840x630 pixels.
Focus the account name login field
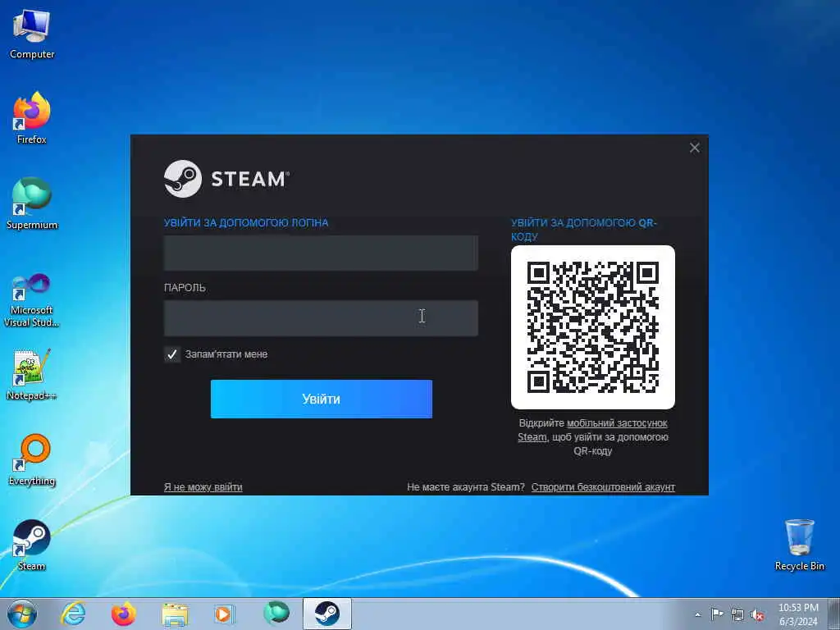pyautogui.click(x=321, y=253)
